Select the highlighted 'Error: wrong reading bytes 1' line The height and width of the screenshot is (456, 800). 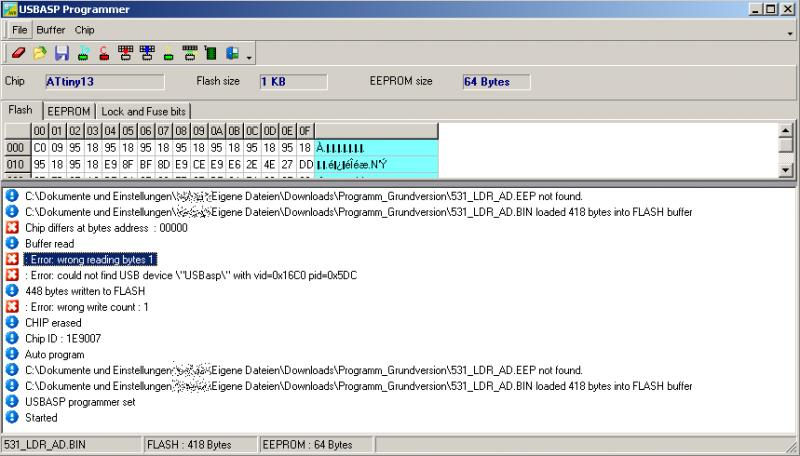click(90, 260)
